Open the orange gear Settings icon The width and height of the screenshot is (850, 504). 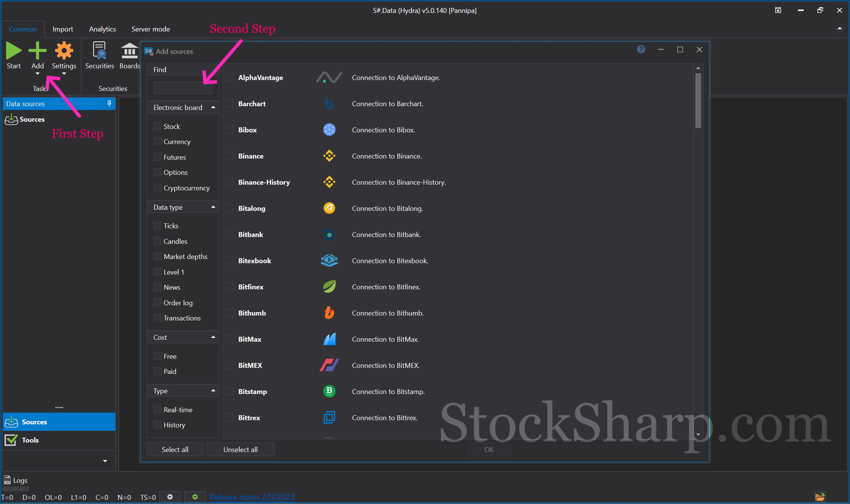click(x=64, y=51)
